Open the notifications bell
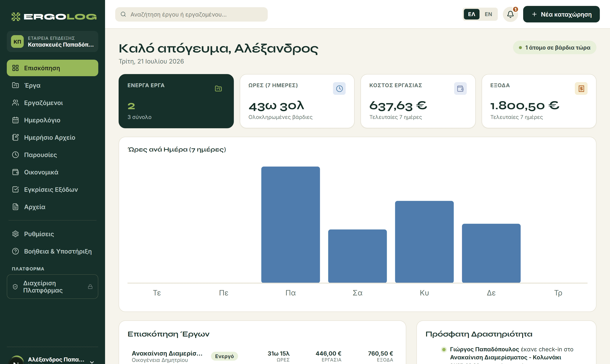The height and width of the screenshot is (364, 610). (510, 14)
